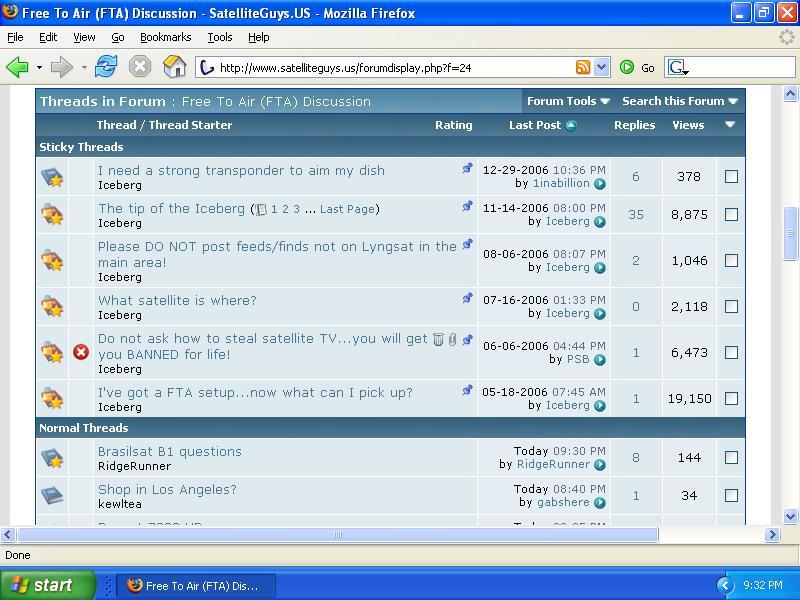Click the gray Forward arrow button

click(x=62, y=67)
